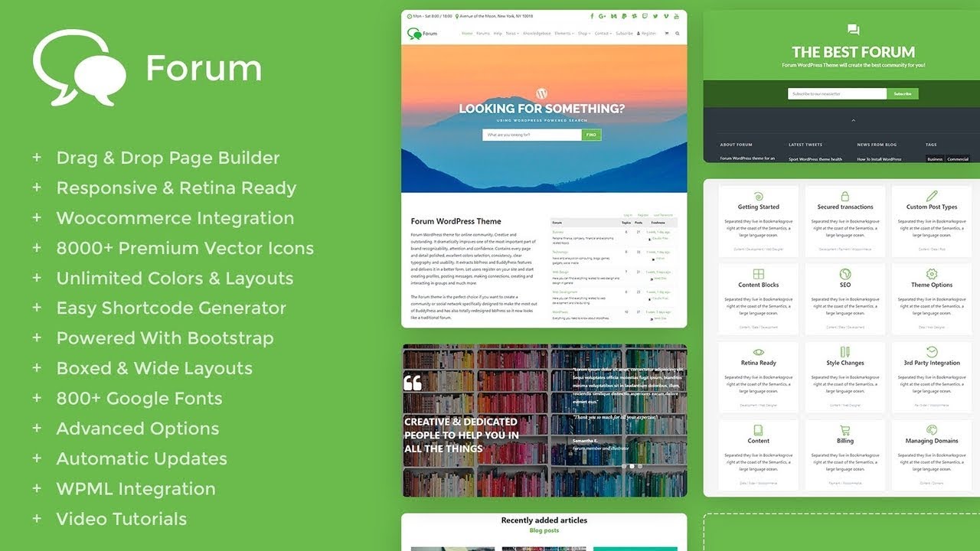980x551 pixels.
Task: Click 'Easy Shortcode Generator' feature text
Action: point(171,308)
